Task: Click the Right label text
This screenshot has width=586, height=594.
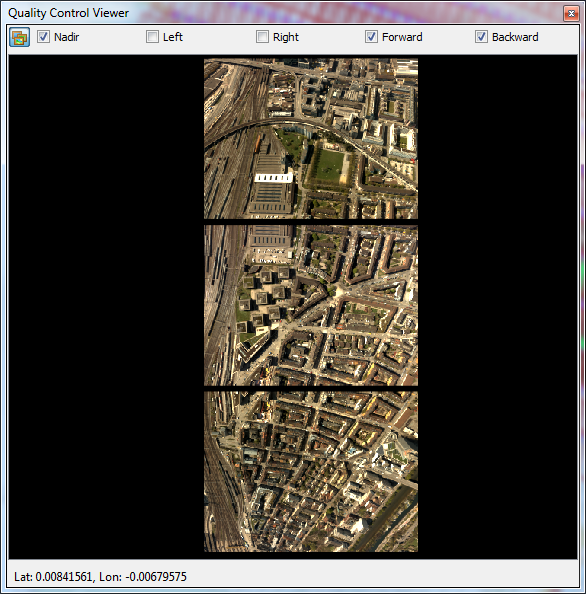Action: (x=286, y=37)
